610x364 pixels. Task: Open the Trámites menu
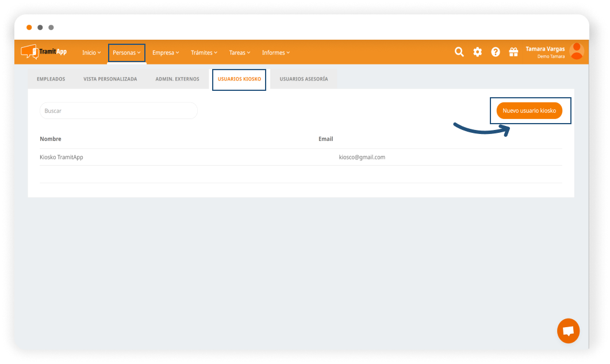(204, 52)
